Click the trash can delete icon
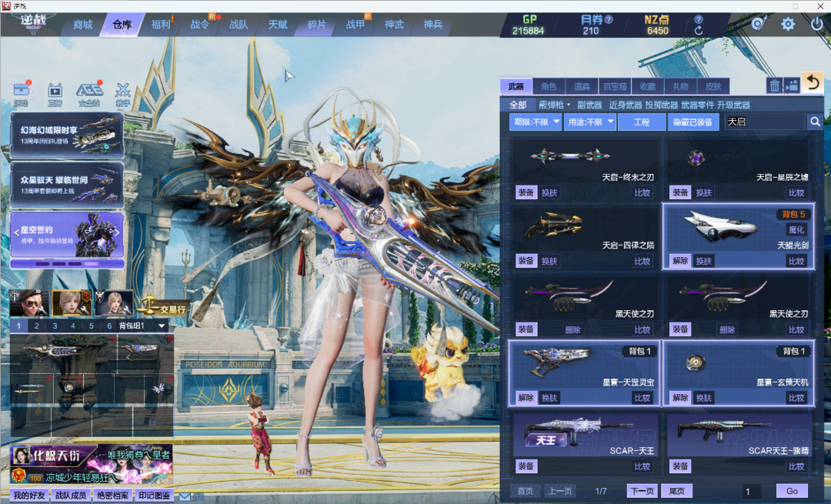The width and height of the screenshot is (831, 504). tap(774, 85)
